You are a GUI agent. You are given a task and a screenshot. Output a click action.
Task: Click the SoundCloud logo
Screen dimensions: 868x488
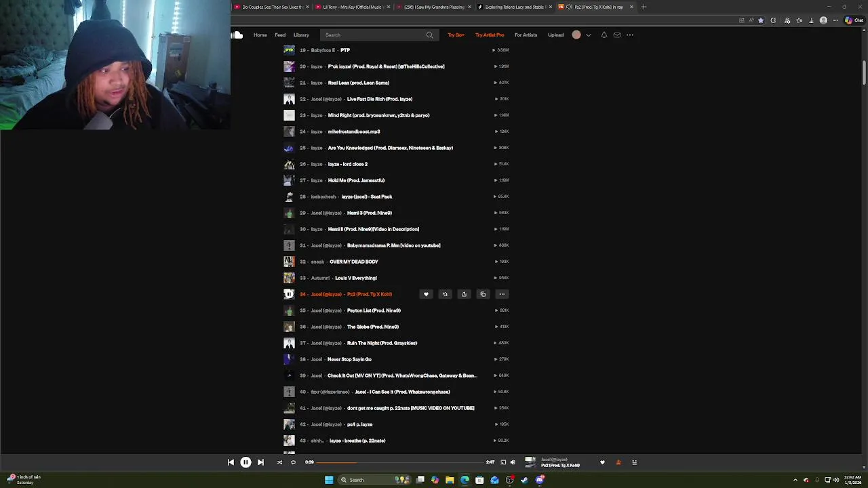coord(237,35)
